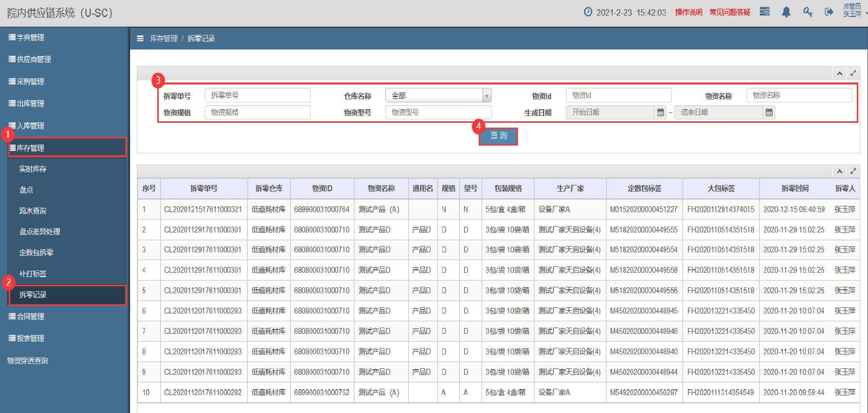Open the 仓库名称 dropdown showing 全部
This screenshot has width=868, height=413.
point(438,95)
